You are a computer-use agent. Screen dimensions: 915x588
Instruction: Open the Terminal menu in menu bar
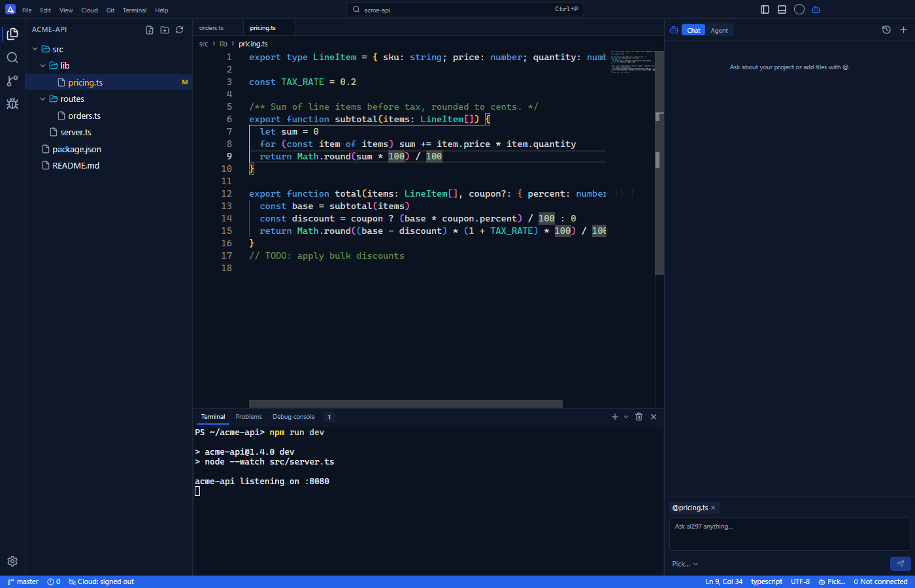(135, 10)
